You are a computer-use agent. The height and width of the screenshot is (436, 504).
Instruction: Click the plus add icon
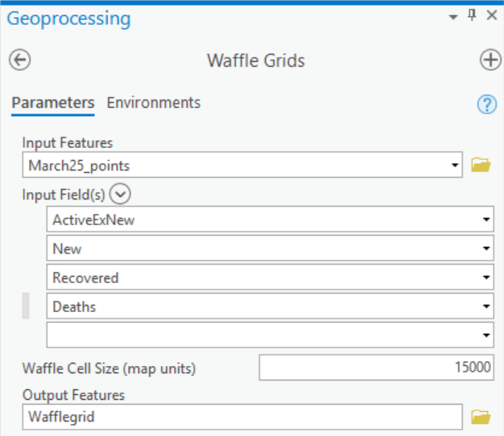(x=490, y=60)
